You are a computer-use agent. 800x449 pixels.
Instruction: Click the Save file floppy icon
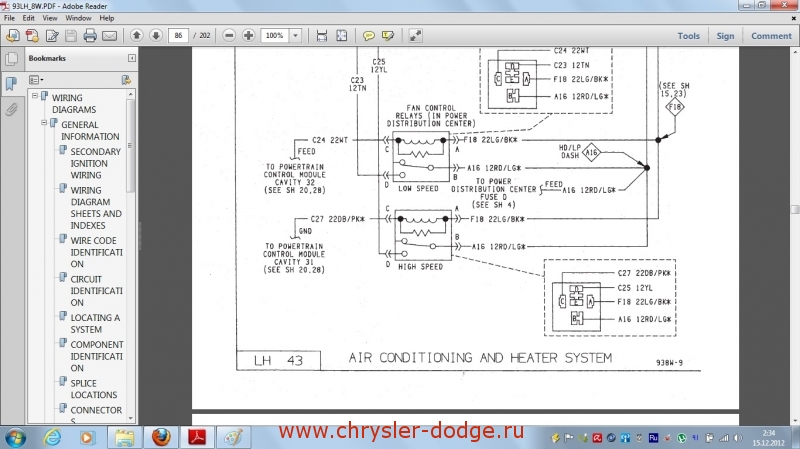click(71, 36)
